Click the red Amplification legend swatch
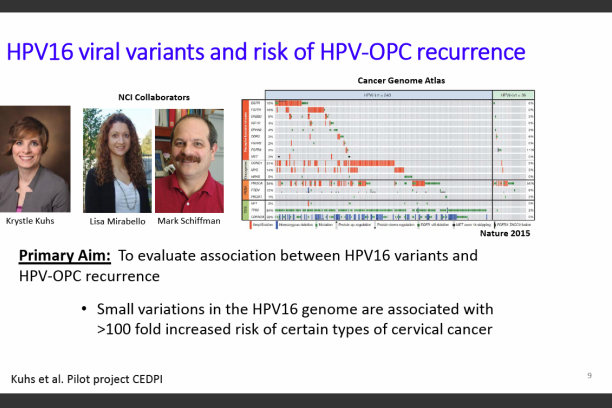Viewport: 612px width, 408px height. point(250,223)
